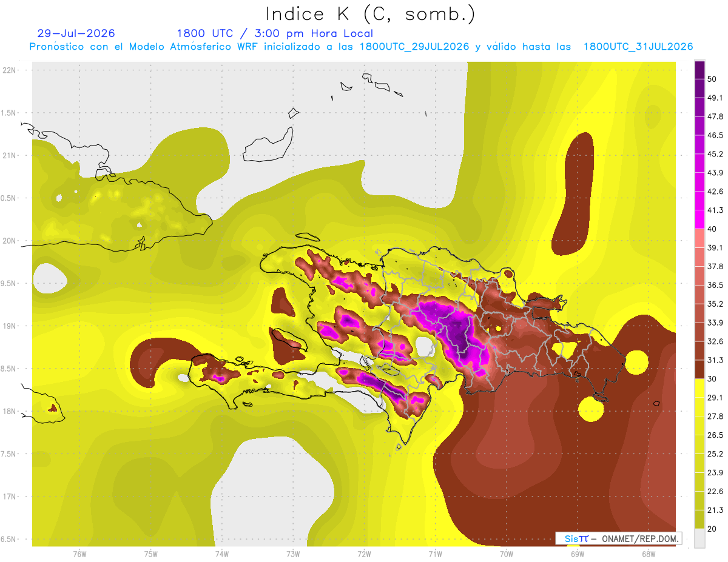Click the colorbar value "23.9"
728x562 pixels.
[x=715, y=472]
